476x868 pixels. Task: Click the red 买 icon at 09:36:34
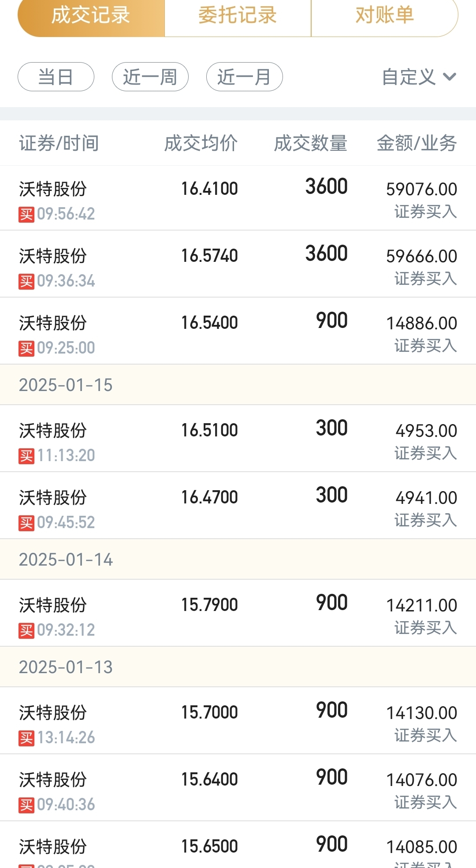[26, 282]
